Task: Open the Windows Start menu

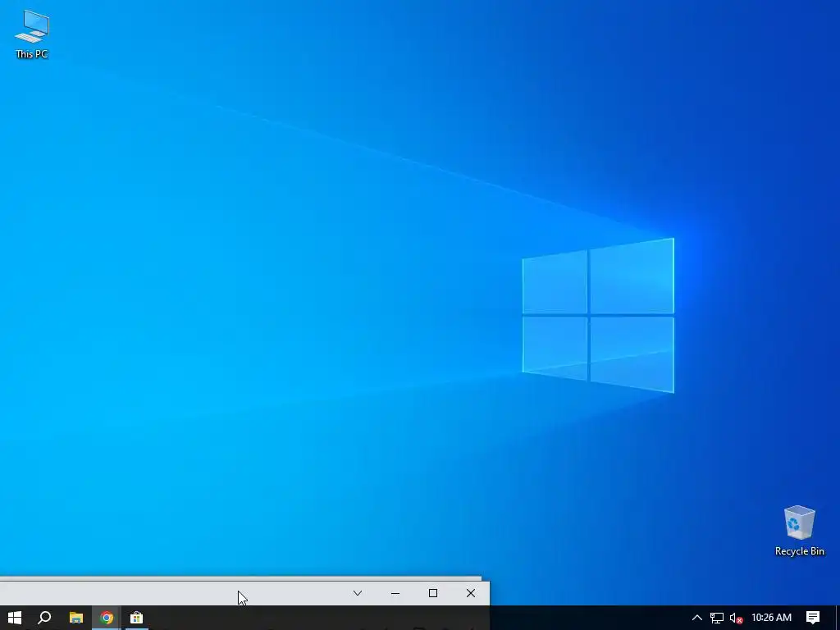Action: click(15, 618)
